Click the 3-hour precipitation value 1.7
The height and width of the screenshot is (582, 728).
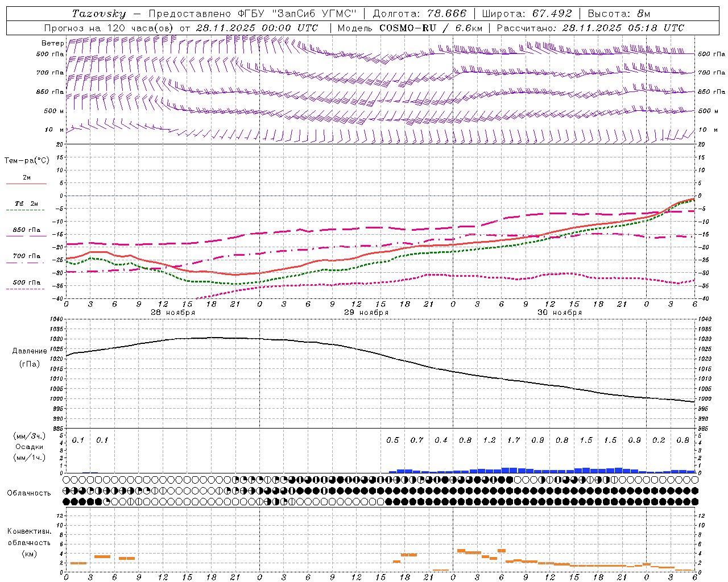514,440
